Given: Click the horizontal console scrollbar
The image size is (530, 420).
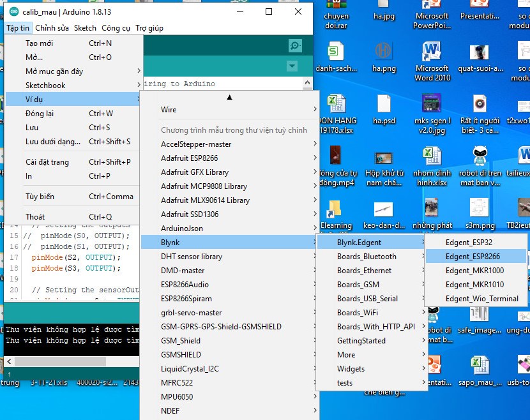Looking at the screenshot, I should click(61, 361).
